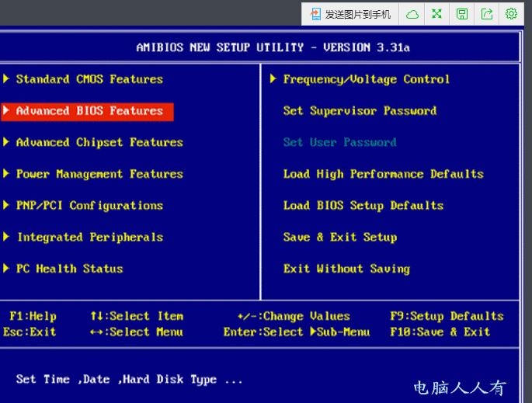Click the save disk icon
The image size is (532, 403).
click(462, 14)
